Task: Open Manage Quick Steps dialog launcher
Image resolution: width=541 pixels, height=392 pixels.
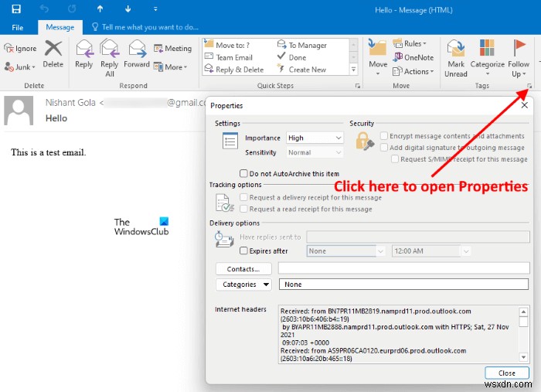Action: (x=358, y=86)
